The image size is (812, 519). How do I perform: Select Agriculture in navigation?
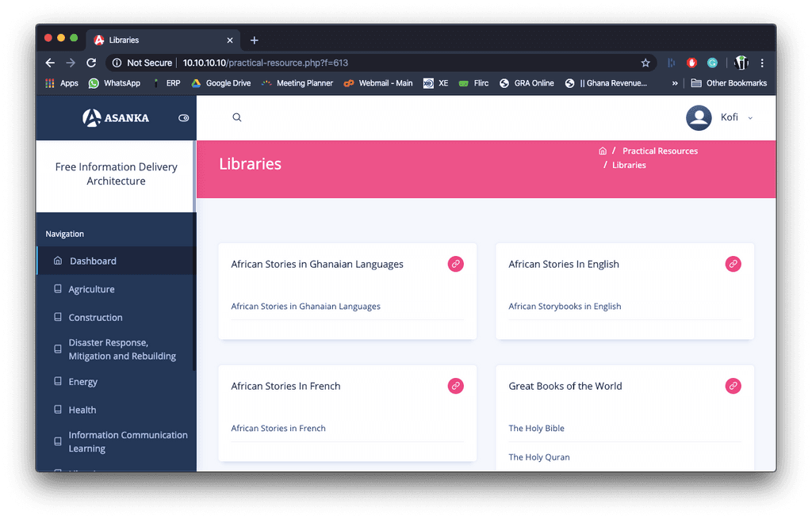pyautogui.click(x=116, y=289)
